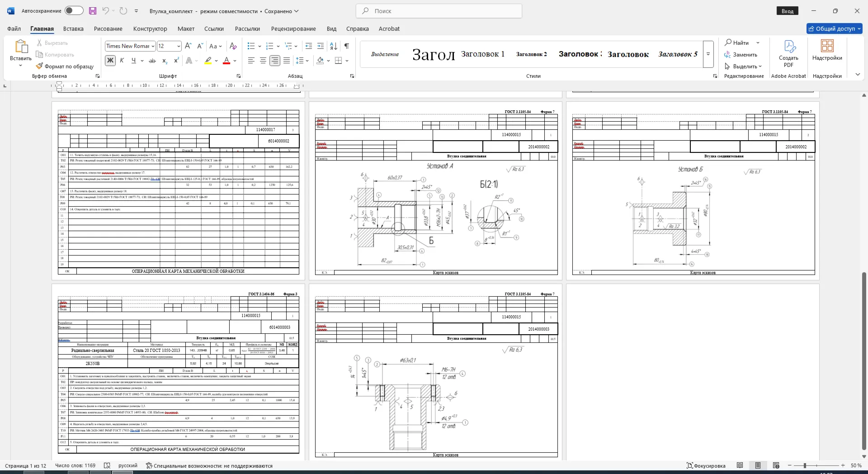
Task: Open the Select (Выделить) dropdown
Action: tap(743, 66)
